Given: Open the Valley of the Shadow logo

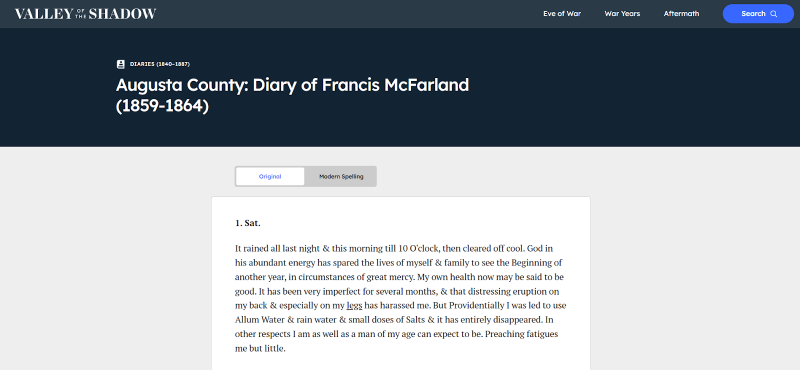Looking at the screenshot, I should pyautogui.click(x=86, y=14).
